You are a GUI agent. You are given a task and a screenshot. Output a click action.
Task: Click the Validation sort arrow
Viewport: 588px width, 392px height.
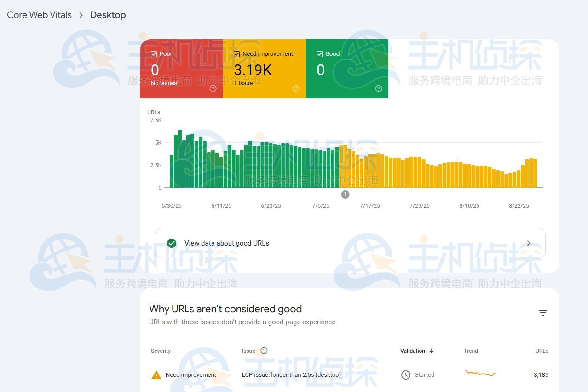tap(431, 351)
